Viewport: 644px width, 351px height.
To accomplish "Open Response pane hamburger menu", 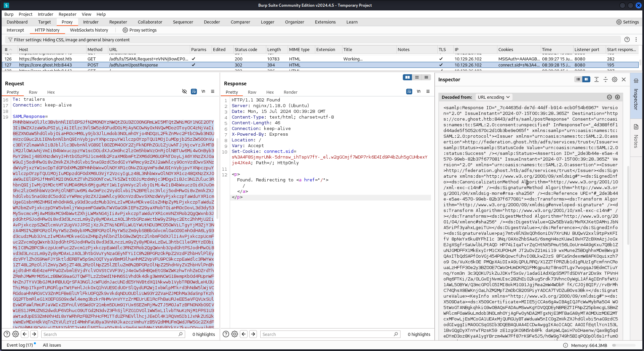I will pyautogui.click(x=428, y=91).
